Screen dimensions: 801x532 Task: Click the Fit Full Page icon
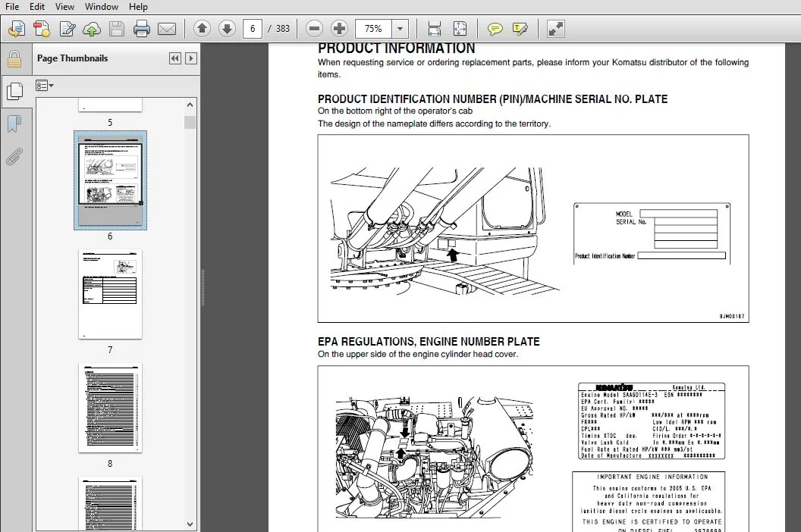tap(460, 29)
